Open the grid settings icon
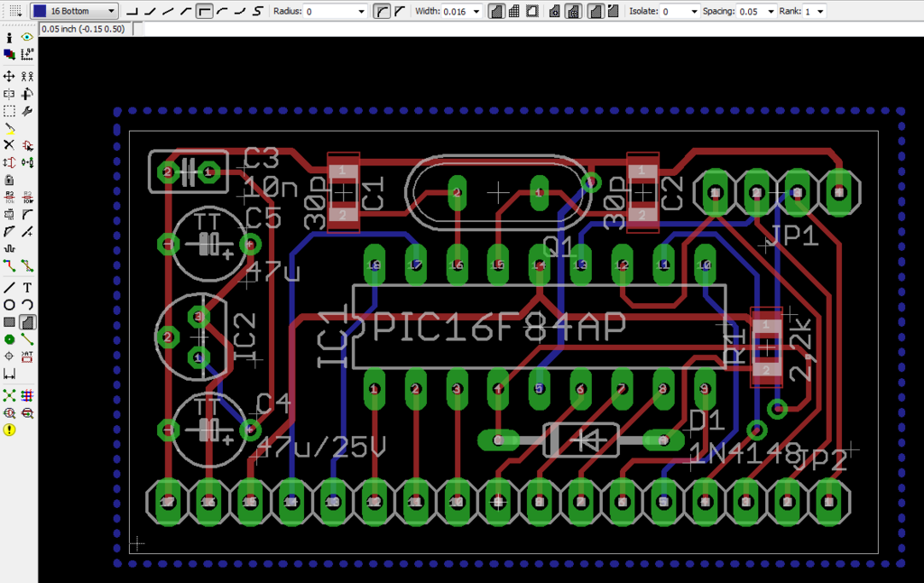 click(15, 11)
